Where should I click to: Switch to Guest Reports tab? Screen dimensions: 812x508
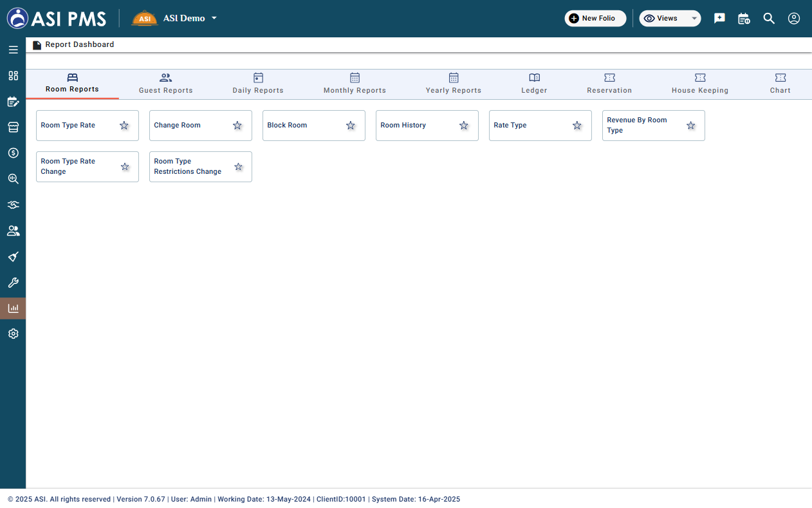[165, 84]
